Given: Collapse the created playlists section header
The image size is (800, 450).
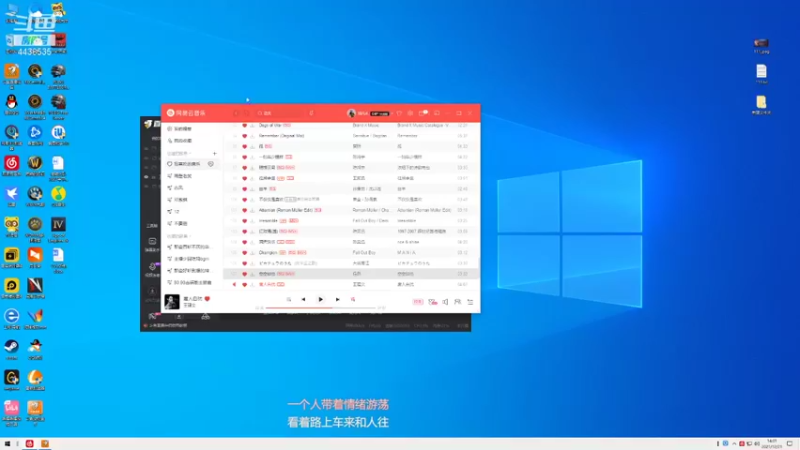Looking at the screenshot, I should point(179,153).
